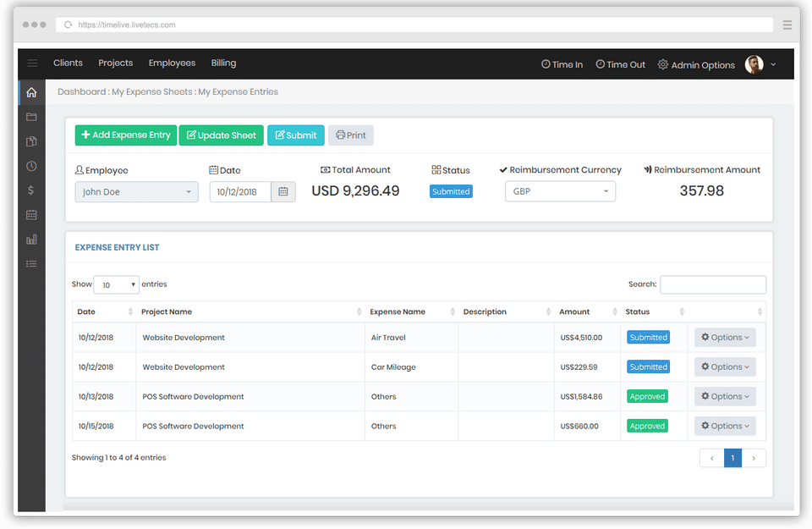Click the Update Sheet button
The image size is (812, 529).
click(x=221, y=135)
